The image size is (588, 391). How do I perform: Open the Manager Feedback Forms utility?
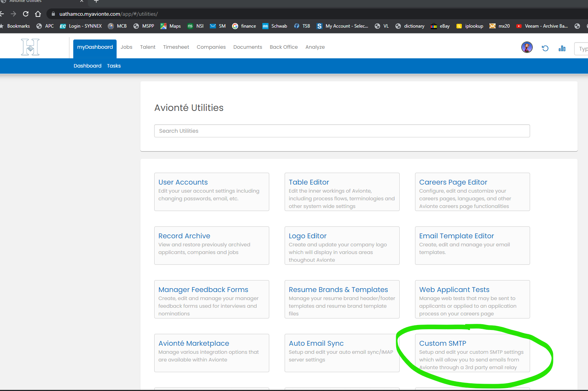click(x=212, y=299)
